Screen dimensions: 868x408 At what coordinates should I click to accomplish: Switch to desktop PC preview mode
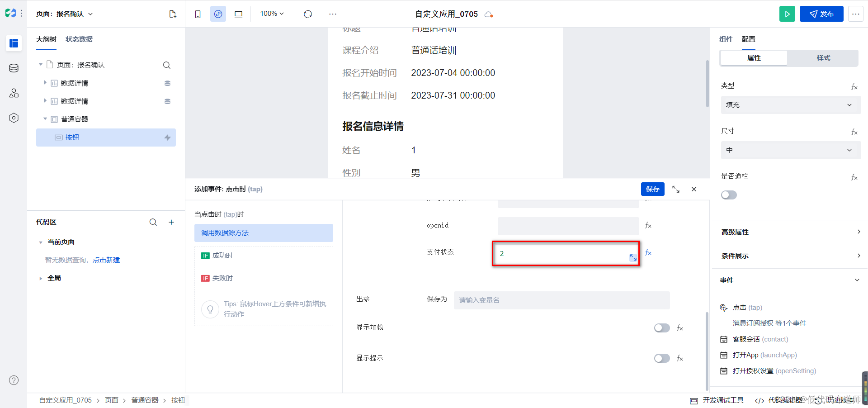click(x=238, y=14)
